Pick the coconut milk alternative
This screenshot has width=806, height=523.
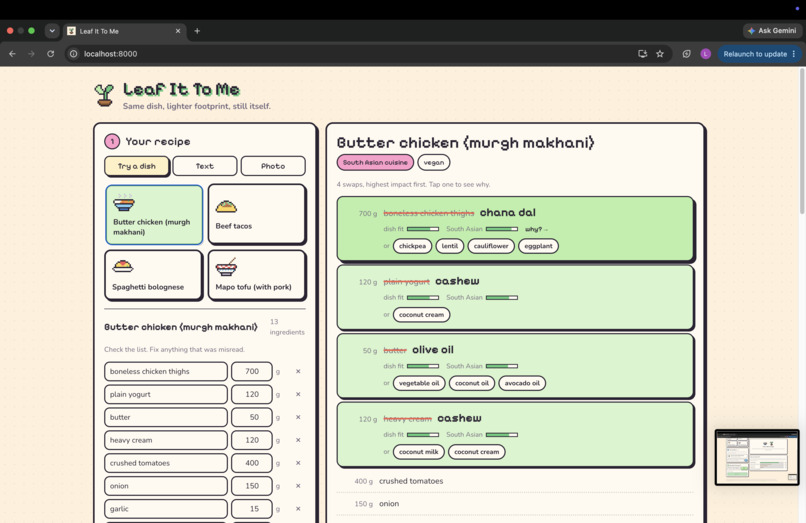point(418,452)
